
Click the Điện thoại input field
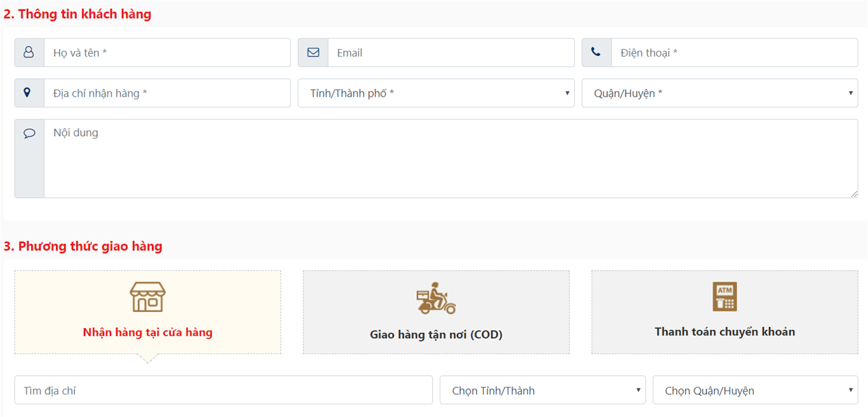tap(734, 53)
